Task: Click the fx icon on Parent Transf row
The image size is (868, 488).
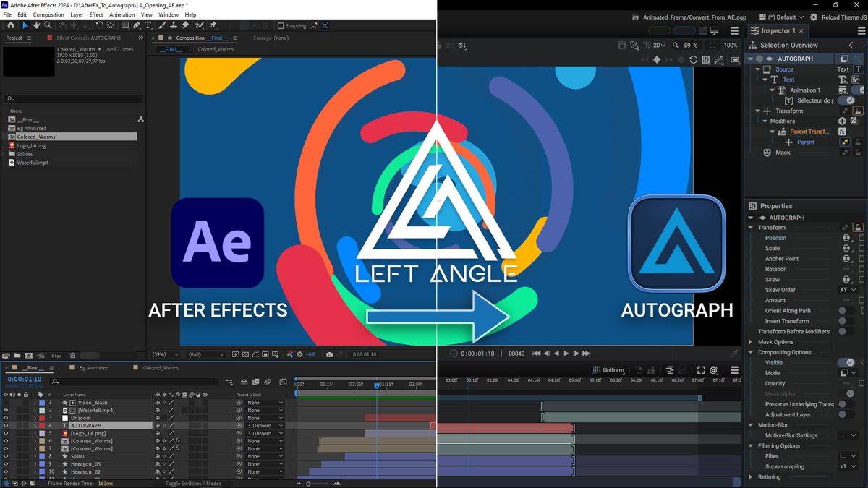Action: pyautogui.click(x=842, y=132)
